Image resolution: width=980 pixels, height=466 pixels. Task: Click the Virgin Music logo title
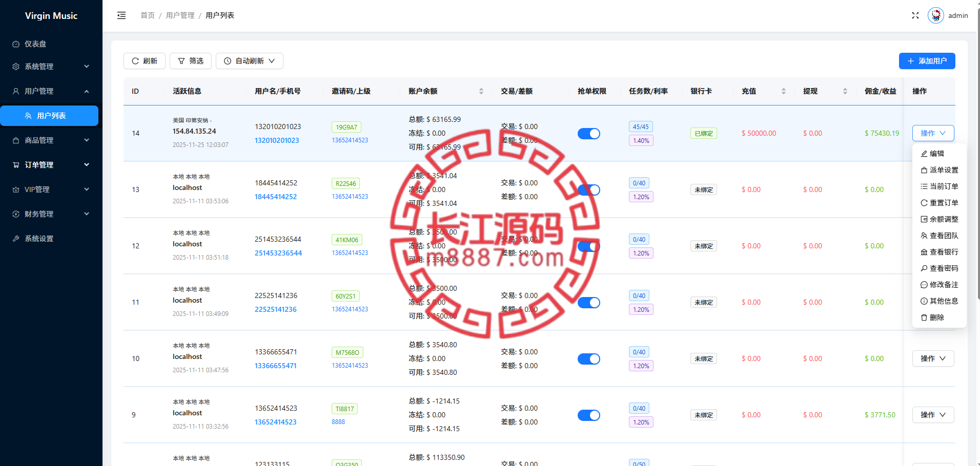pyautogui.click(x=51, y=16)
